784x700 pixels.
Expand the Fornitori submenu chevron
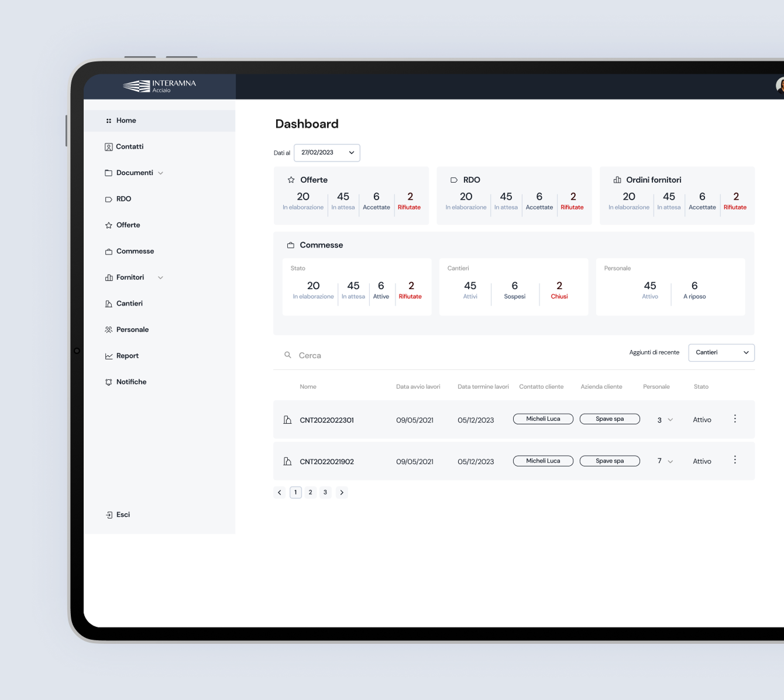coord(160,277)
